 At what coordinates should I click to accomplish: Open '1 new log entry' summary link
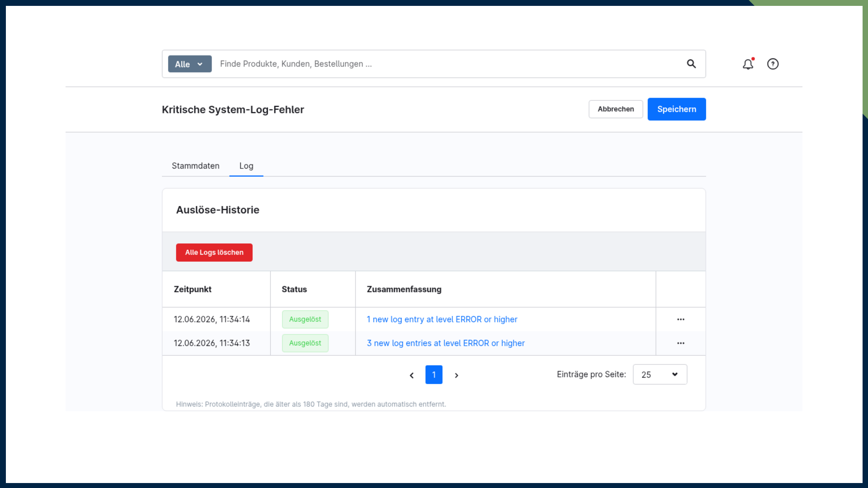click(442, 319)
